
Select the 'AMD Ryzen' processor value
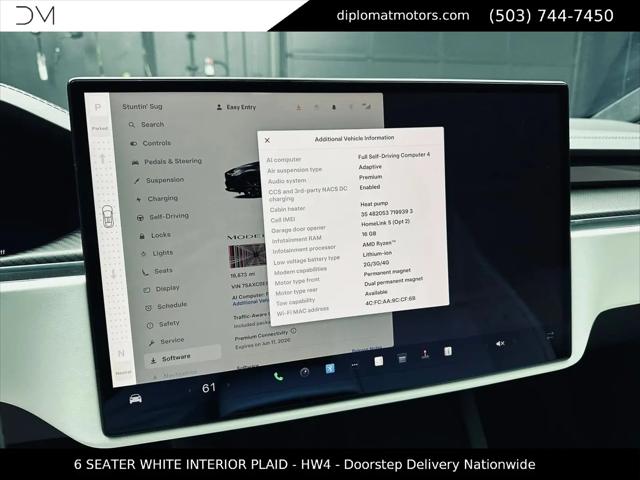379,243
